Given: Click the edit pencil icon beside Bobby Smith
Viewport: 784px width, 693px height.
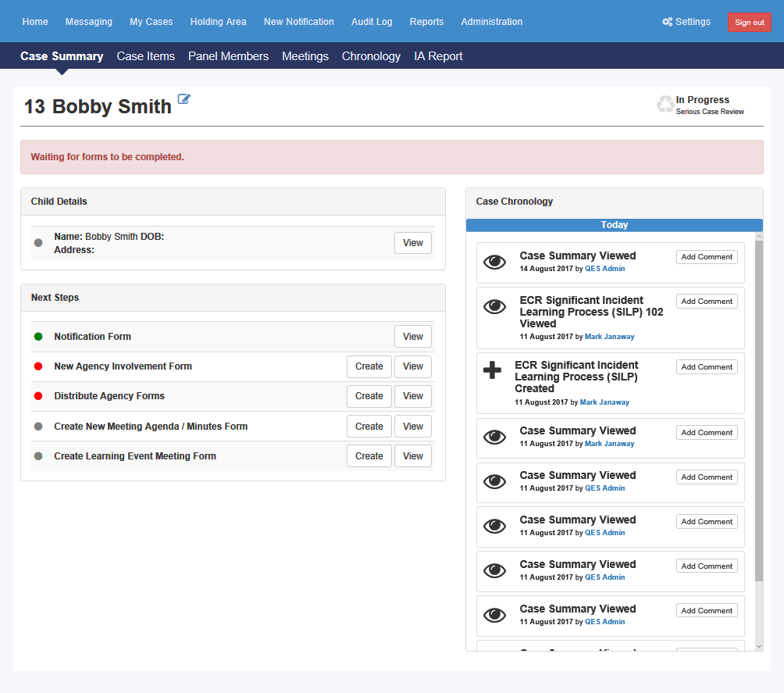Looking at the screenshot, I should (184, 99).
